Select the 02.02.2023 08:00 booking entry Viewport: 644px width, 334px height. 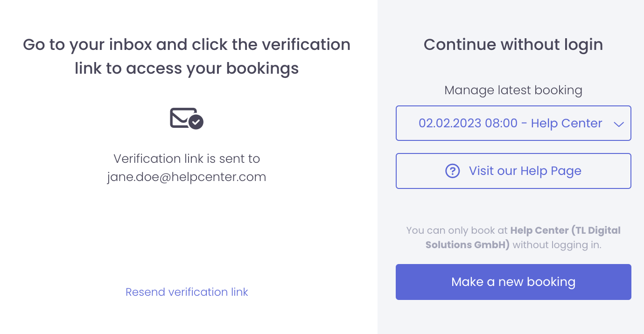[468, 123]
